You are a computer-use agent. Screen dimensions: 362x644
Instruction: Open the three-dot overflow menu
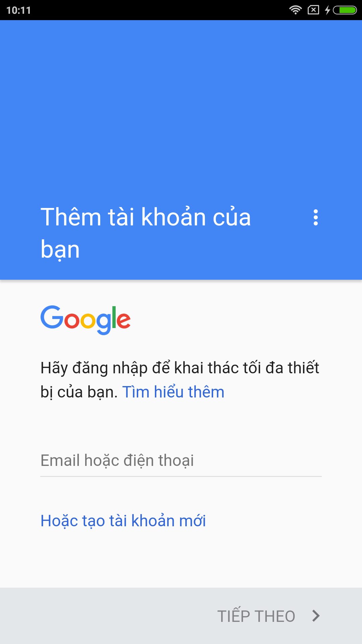[315, 217]
